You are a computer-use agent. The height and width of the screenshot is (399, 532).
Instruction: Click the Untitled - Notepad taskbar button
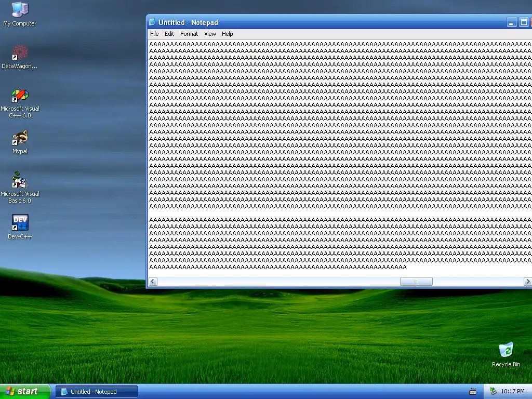click(97, 392)
